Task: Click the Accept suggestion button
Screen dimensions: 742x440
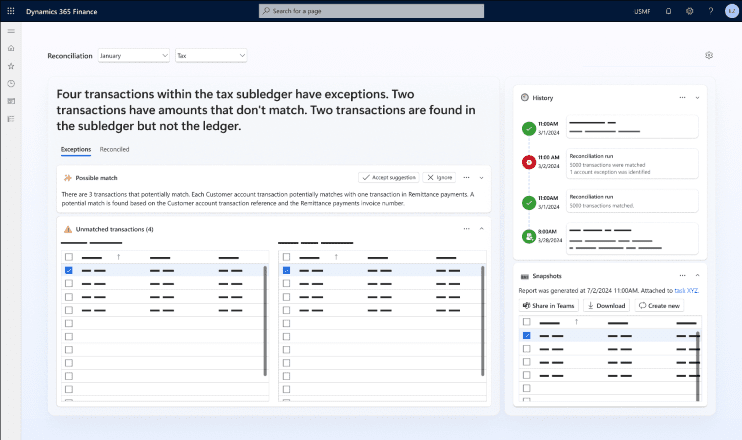Action: [389, 177]
